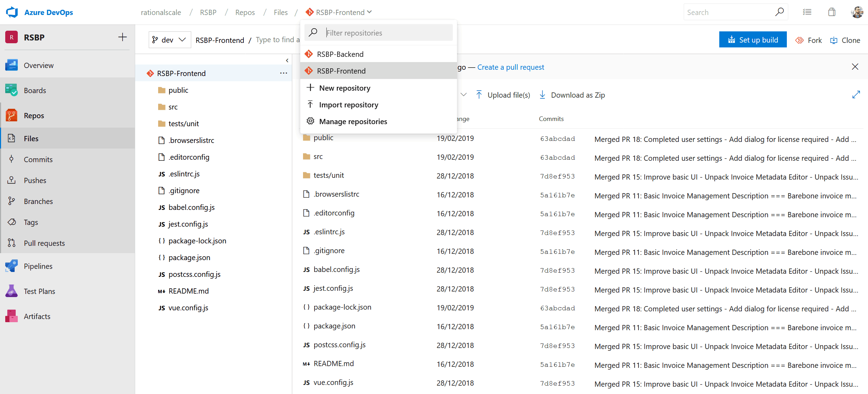Fork the repository
This screenshot has width=868, height=394.
[x=808, y=40]
